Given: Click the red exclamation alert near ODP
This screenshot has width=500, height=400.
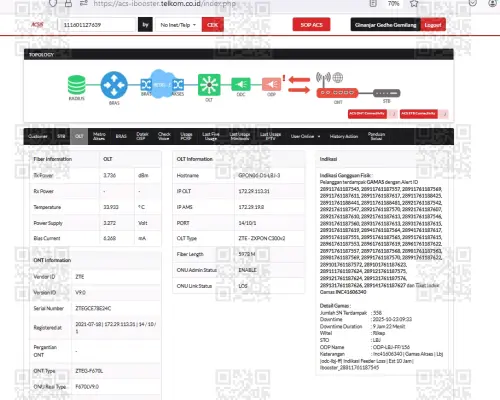Looking at the screenshot, I should (x=284, y=78).
